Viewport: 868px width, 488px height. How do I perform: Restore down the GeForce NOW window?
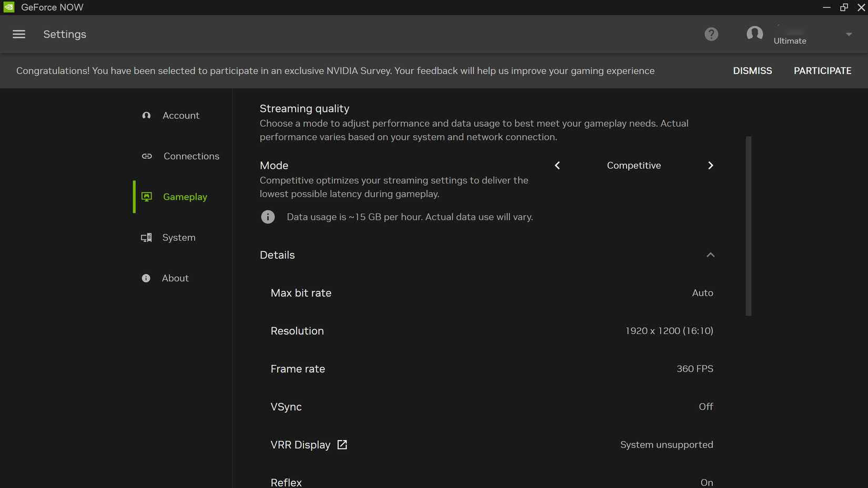[x=844, y=7]
